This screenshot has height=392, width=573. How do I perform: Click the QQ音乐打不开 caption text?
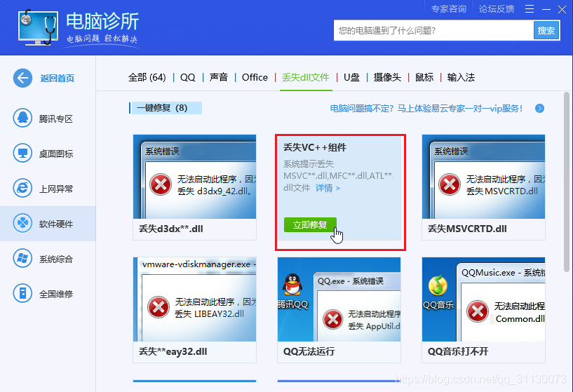click(x=458, y=352)
